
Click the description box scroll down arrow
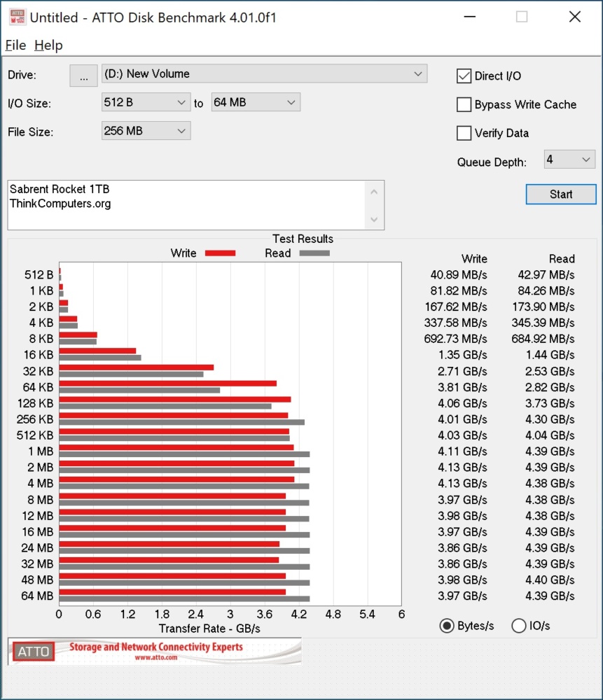click(x=374, y=219)
